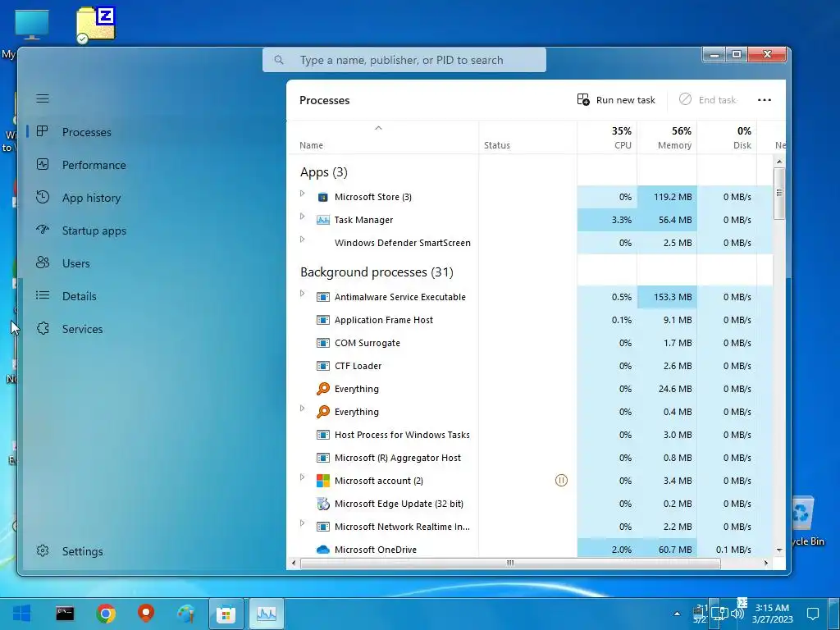
Task: Expand the Microsoft Store (3) process group
Action: tap(302, 194)
